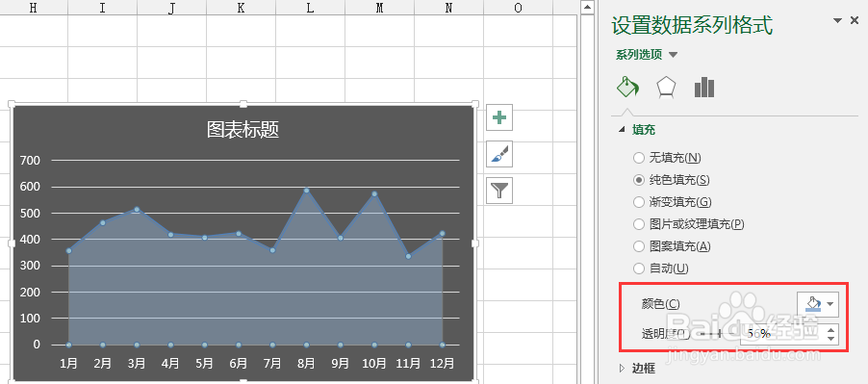Image resolution: width=868 pixels, height=384 pixels.
Task: Click the 500 axis label
Action: (x=30, y=213)
